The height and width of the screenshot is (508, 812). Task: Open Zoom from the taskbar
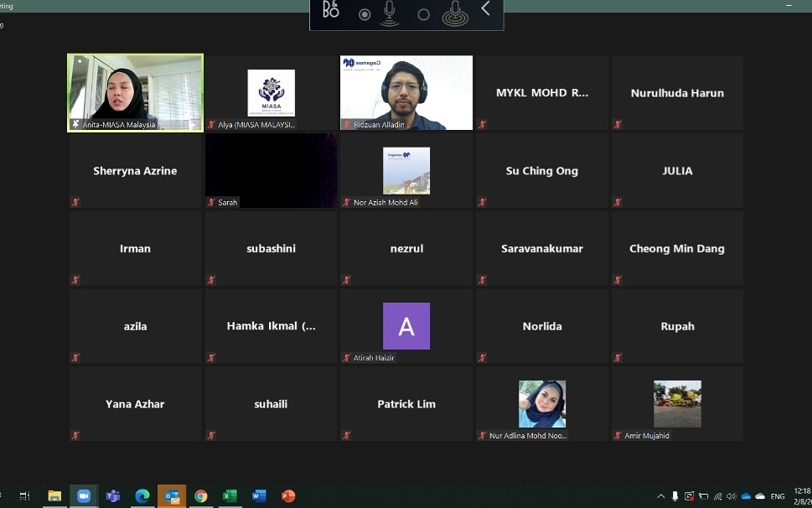click(83, 495)
